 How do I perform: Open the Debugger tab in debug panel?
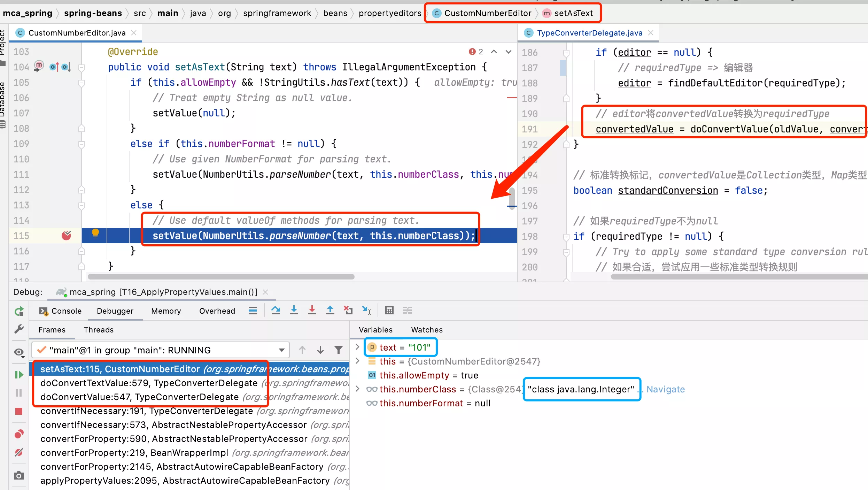coord(115,311)
